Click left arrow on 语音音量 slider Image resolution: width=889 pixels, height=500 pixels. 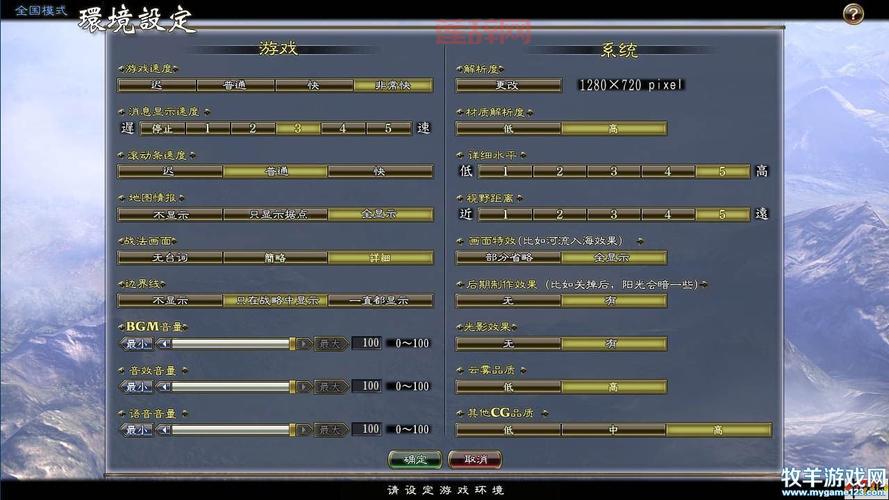[164, 430]
